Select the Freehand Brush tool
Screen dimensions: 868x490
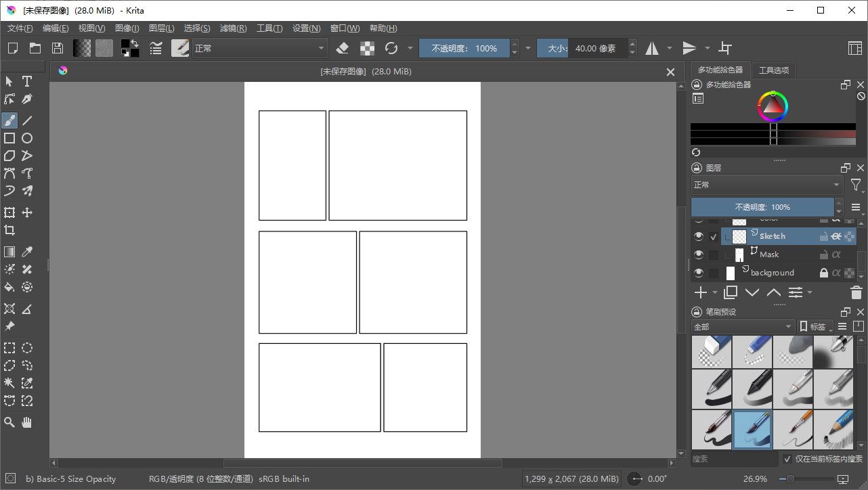(x=9, y=120)
